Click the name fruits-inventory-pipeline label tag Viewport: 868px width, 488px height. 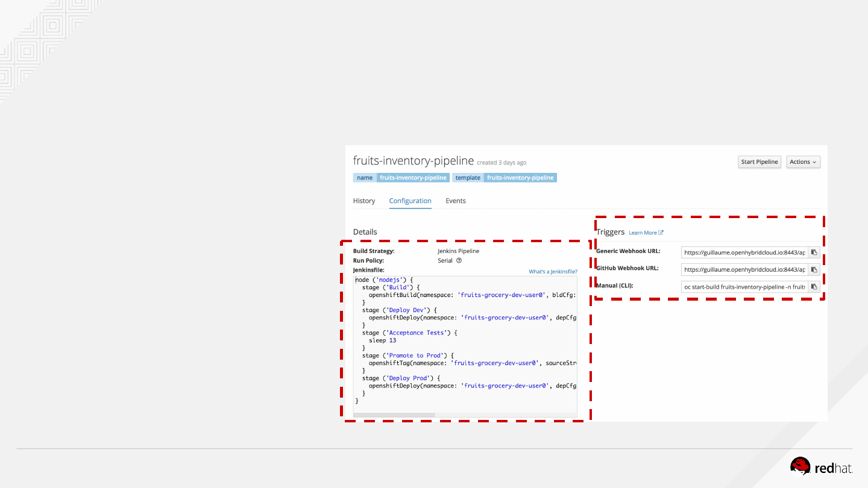pyautogui.click(x=401, y=178)
